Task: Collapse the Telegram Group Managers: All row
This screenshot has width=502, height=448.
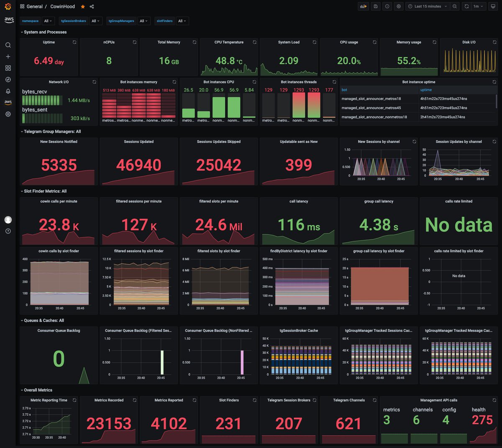Action: [x=51, y=131]
